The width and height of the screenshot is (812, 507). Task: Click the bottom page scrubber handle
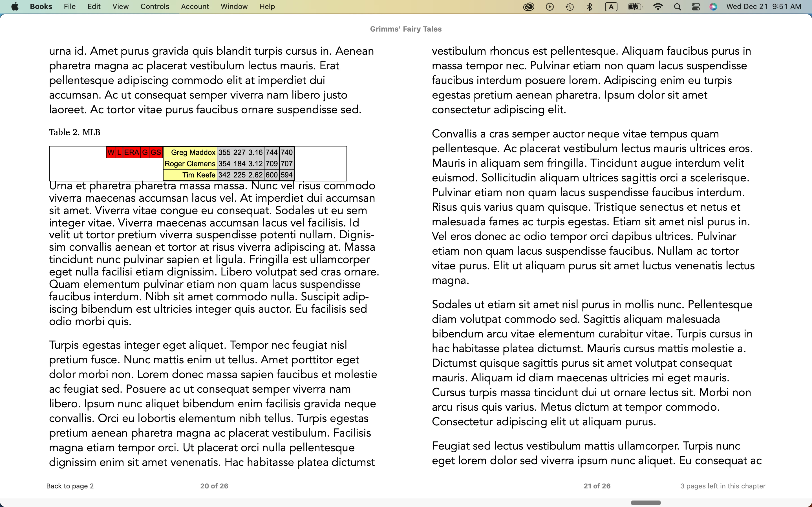click(645, 503)
